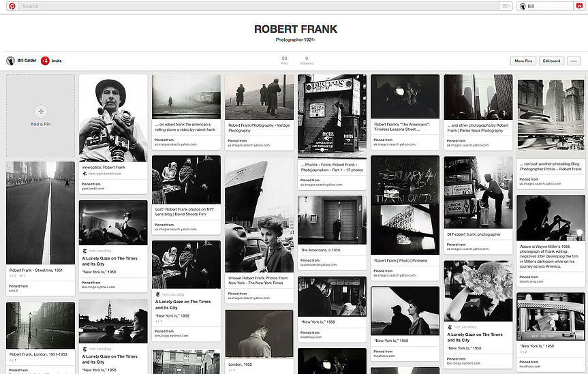Click the Move Pins button

(x=523, y=61)
